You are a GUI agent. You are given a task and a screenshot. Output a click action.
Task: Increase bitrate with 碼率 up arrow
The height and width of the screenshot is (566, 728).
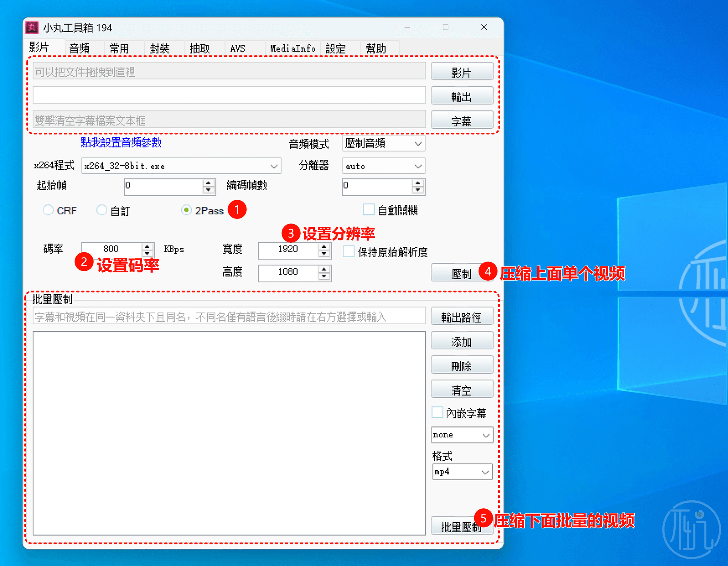147,246
